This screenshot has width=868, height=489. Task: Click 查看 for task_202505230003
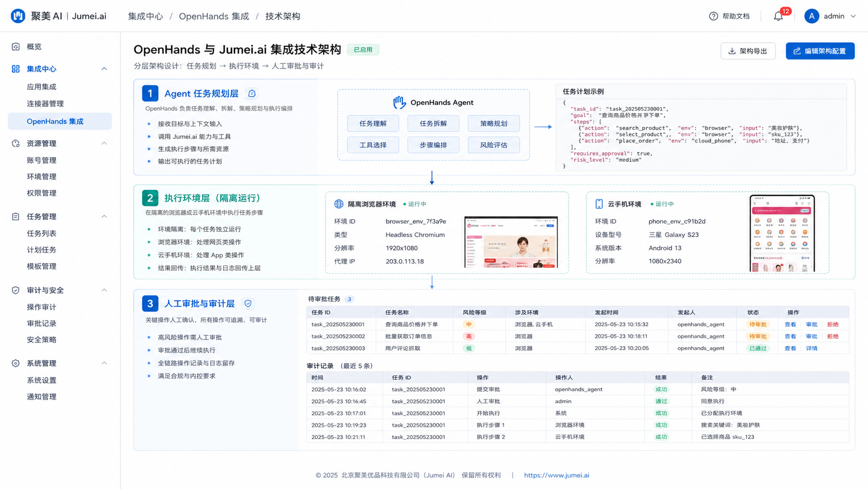[x=790, y=348]
